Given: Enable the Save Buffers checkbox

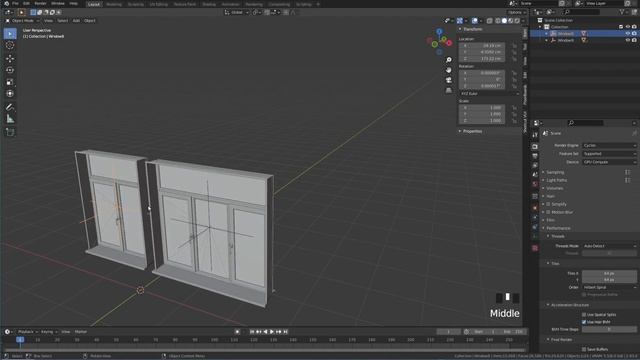Looking at the screenshot, I should coord(584,349).
